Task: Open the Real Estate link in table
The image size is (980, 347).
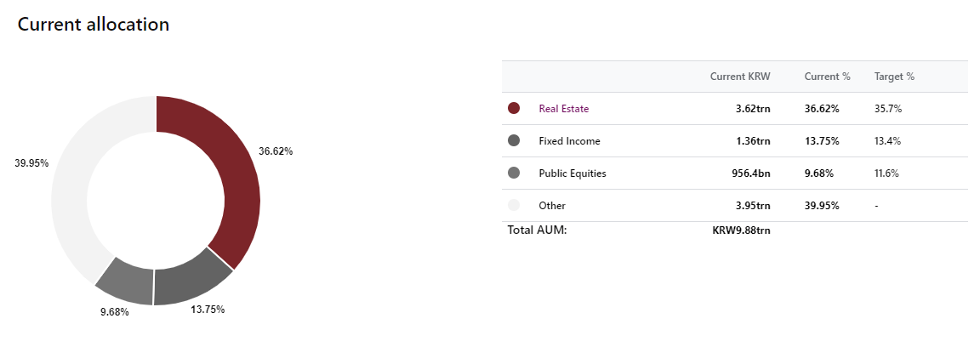Action: (x=564, y=109)
